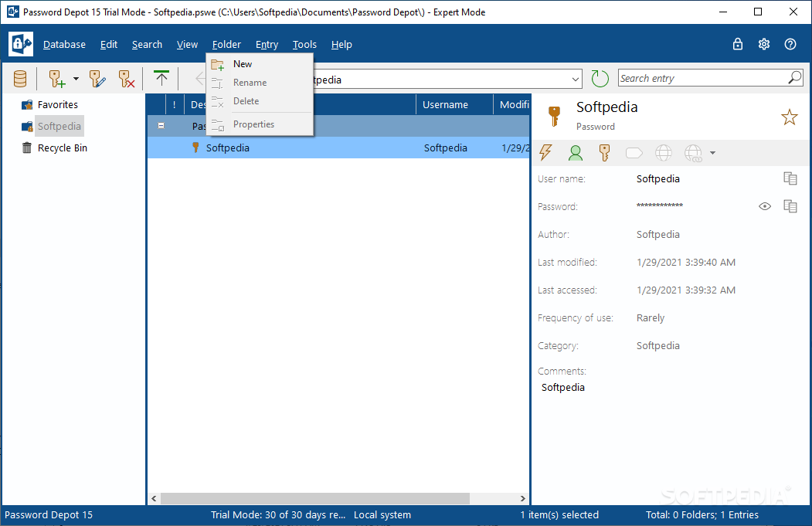Lock the database padlock icon
Viewport: 812px width, 526px height.
coord(737,44)
